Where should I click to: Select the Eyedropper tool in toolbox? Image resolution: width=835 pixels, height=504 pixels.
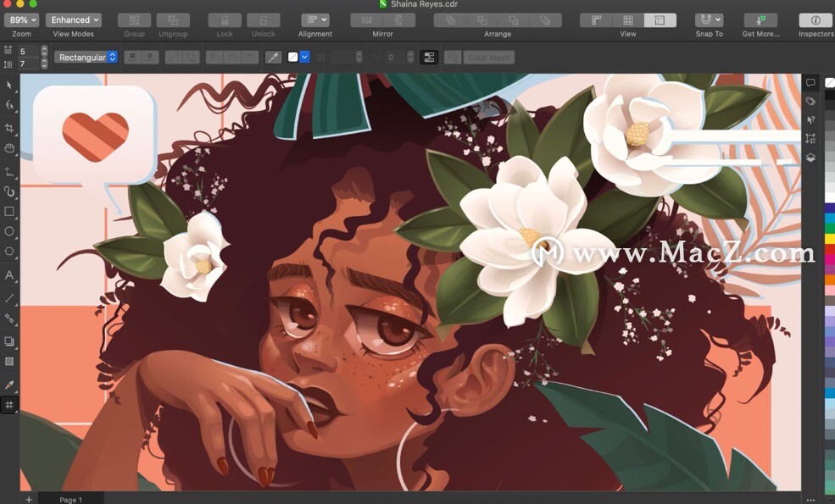(9, 385)
